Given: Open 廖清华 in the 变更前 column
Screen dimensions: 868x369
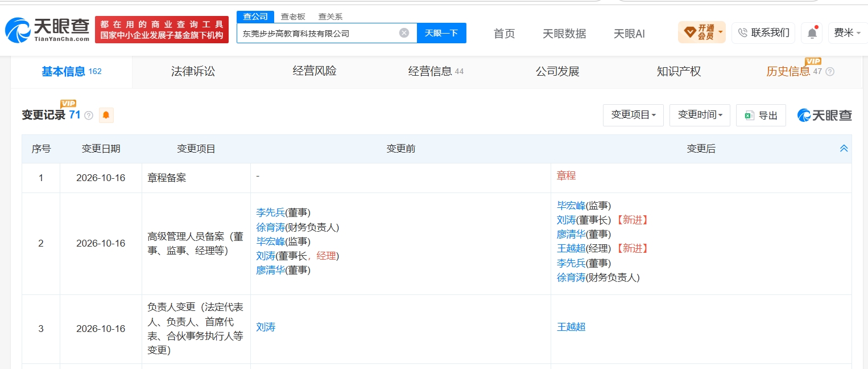Looking at the screenshot, I should click(270, 270).
